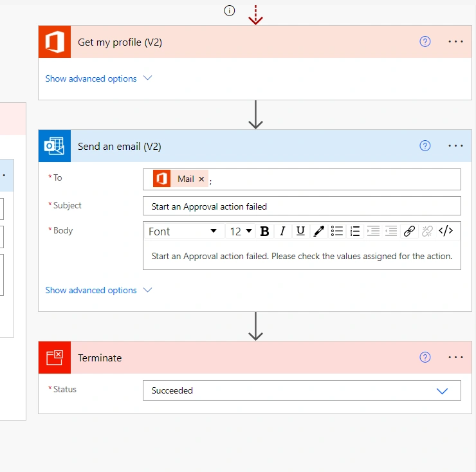Switch to code view in body editor
Screen dimensions: 476x472
click(x=446, y=231)
